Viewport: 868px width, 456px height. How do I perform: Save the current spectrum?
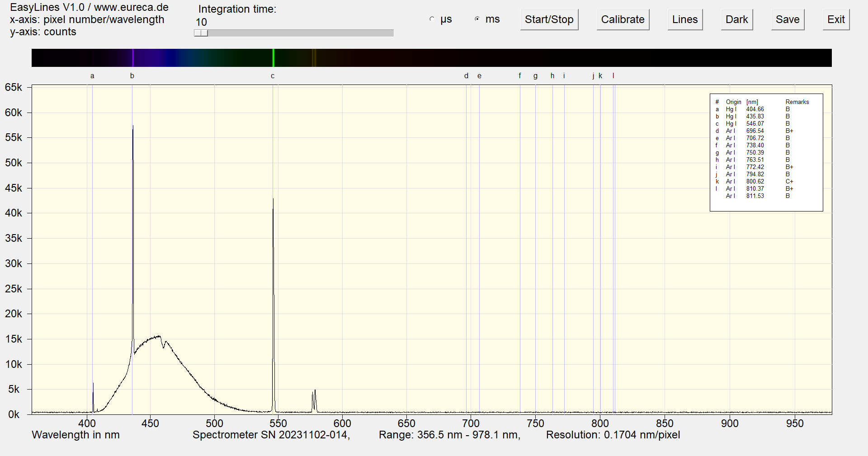coord(788,20)
